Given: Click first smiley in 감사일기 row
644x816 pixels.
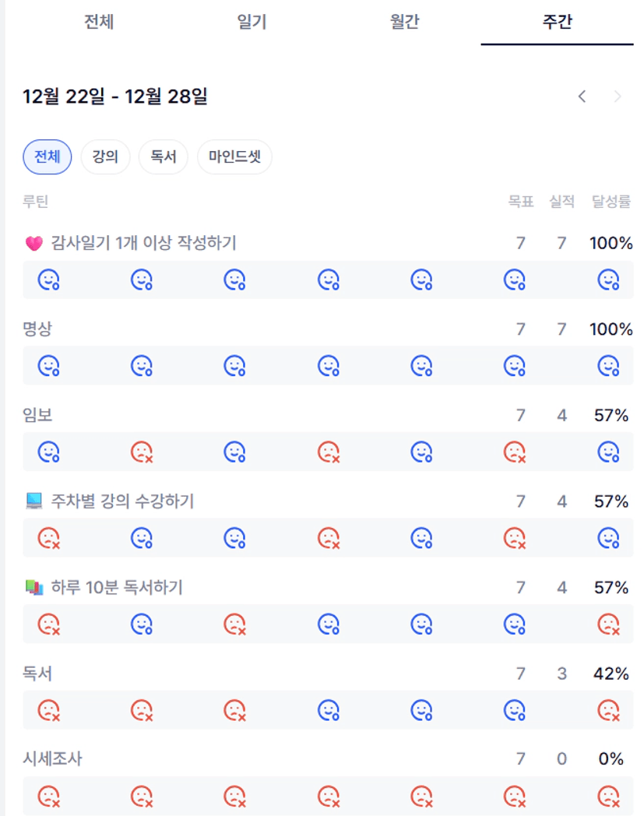Looking at the screenshot, I should coord(49,280).
